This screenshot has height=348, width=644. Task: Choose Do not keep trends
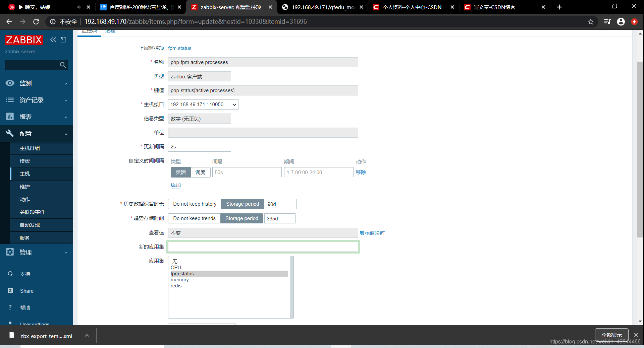pos(194,218)
